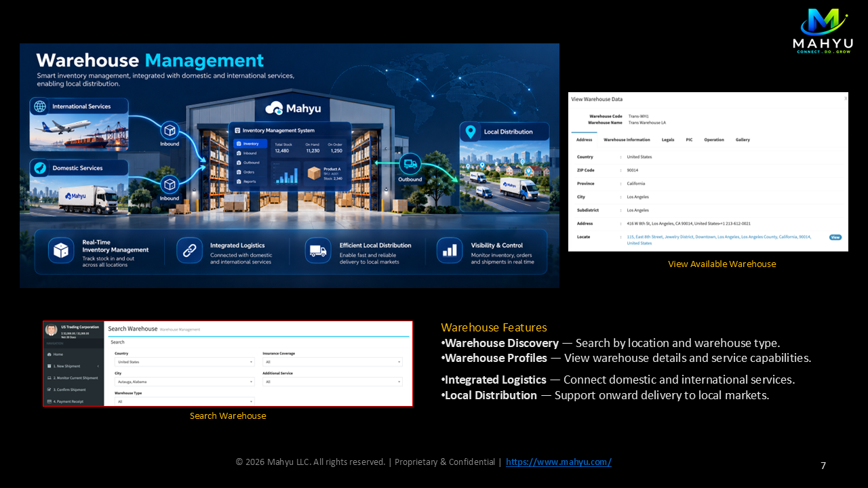This screenshot has width=868, height=488.
Task: Select the Address tab
Action: [x=584, y=140]
